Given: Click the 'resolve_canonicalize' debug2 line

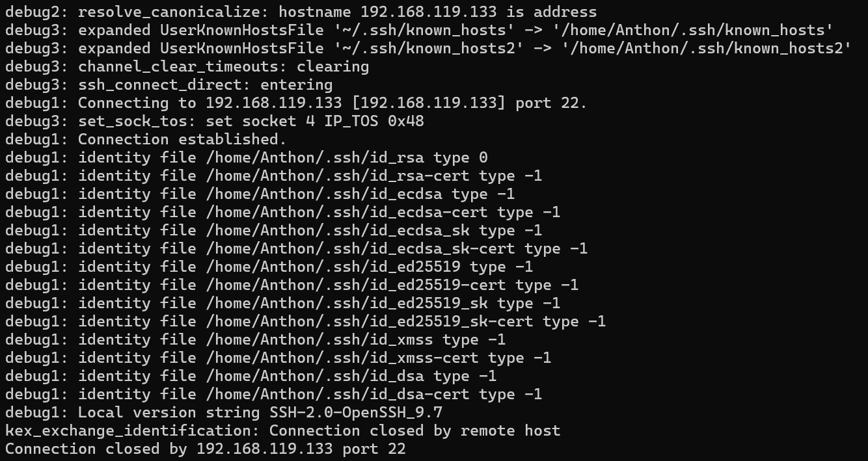Looking at the screenshot, I should click(301, 12).
